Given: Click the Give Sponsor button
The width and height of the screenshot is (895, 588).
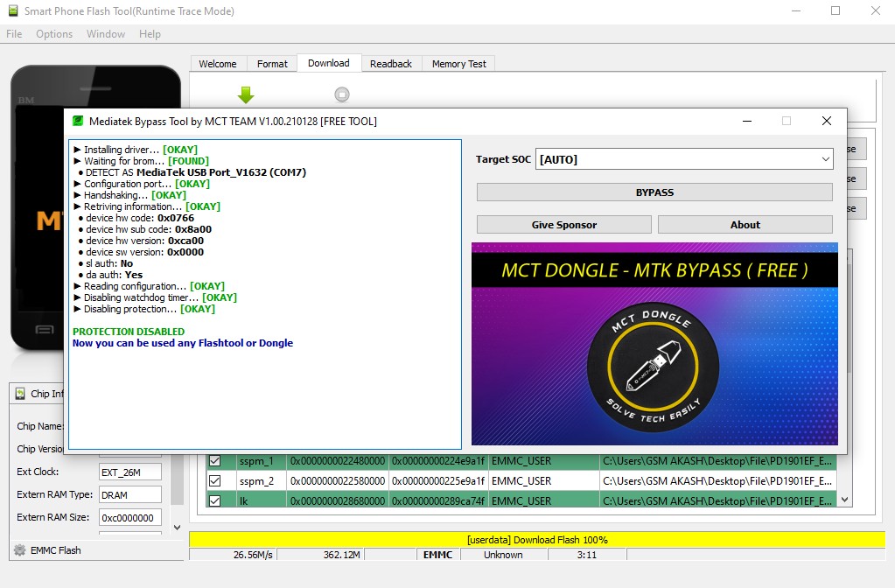Looking at the screenshot, I should (564, 225).
